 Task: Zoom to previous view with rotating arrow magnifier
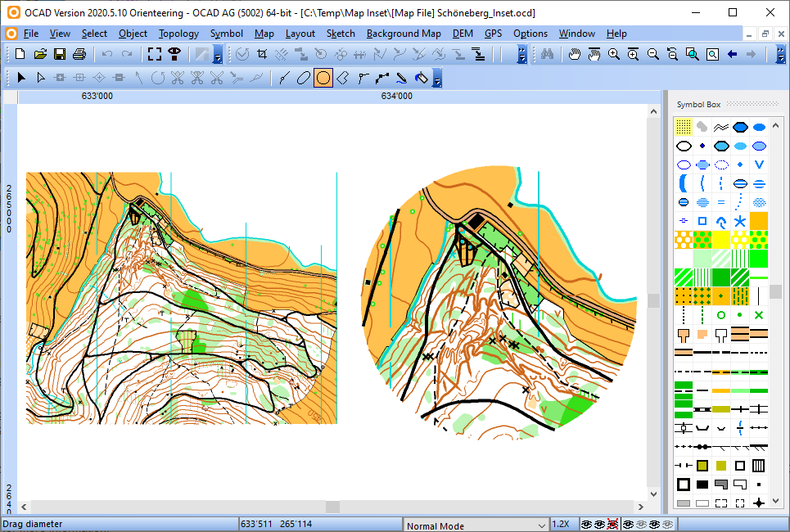673,54
